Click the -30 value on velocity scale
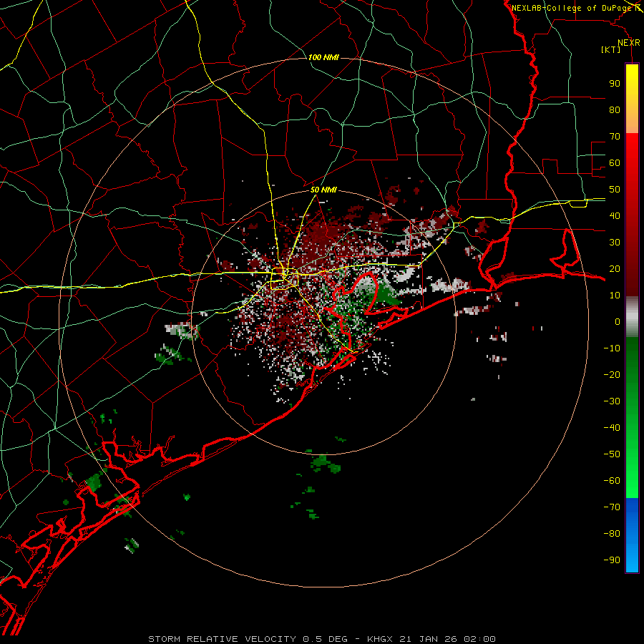The image size is (644, 644). pos(612,401)
